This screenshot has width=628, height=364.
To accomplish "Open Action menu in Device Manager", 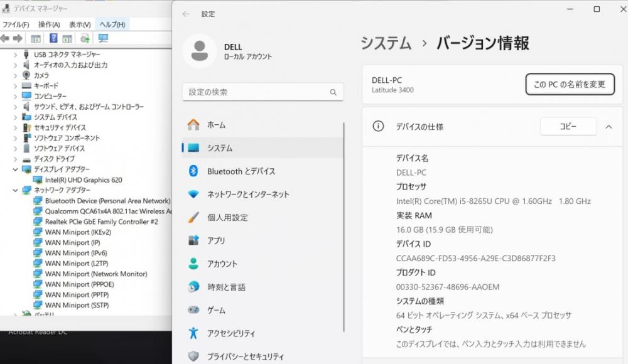I will coord(49,24).
